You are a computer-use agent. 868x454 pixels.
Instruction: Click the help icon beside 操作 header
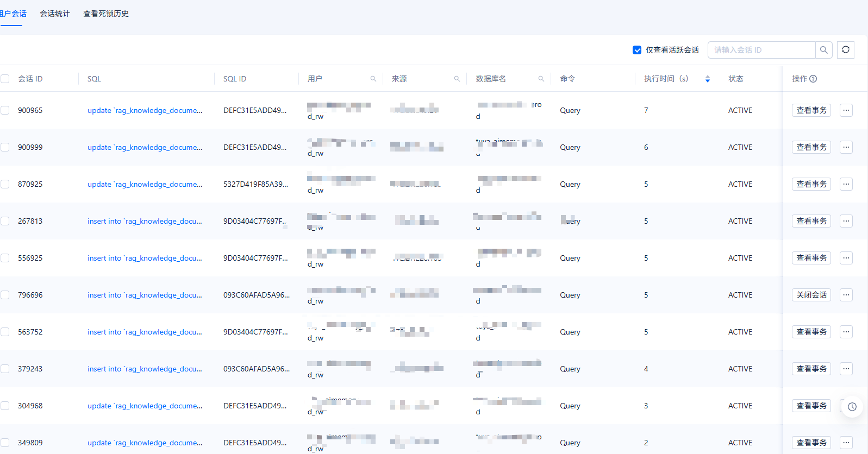click(x=813, y=79)
